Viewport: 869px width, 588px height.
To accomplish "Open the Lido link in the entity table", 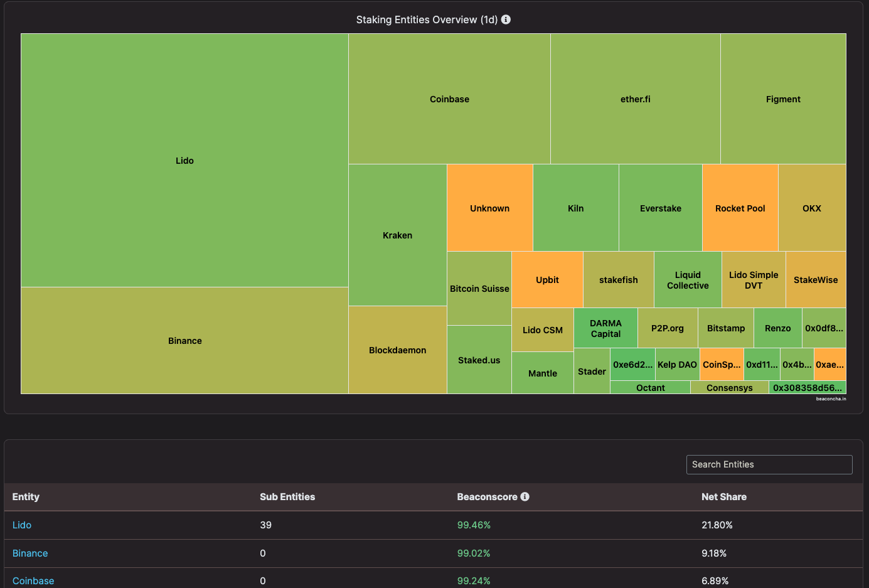I will point(22,525).
